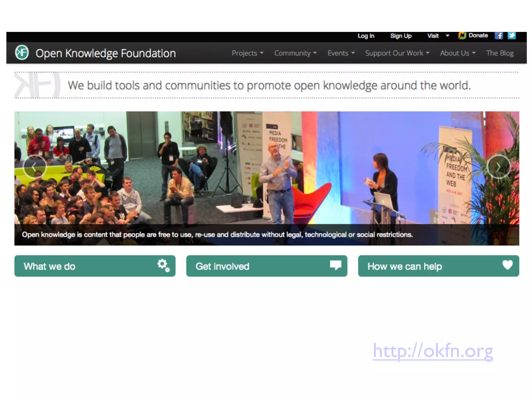The height and width of the screenshot is (399, 532).
Task: Open the Community dropdown
Action: point(295,53)
